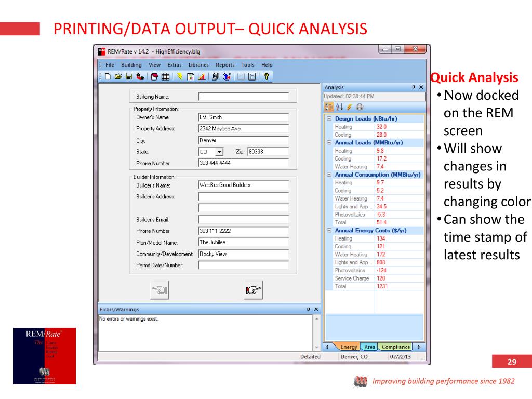Pin the Errors/Warnings panel
532x399 pixels.
click(308, 309)
